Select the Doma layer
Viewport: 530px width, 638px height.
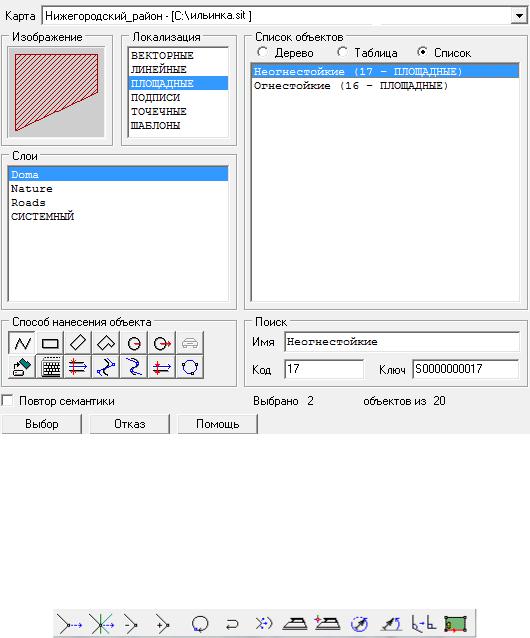tap(118, 175)
